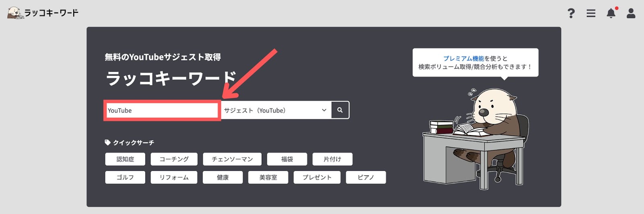Select the 認知症 quick search tag
Screen dimensions: 644x214
125,159
